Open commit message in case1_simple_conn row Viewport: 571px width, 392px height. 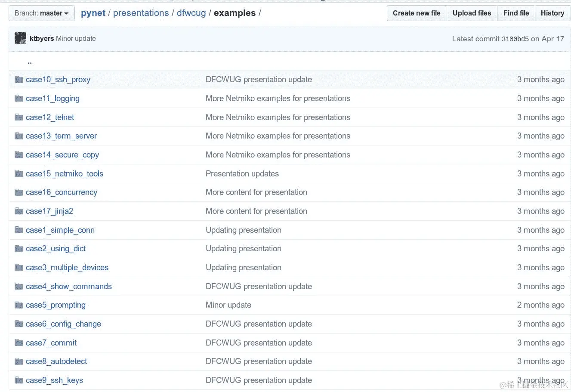(244, 230)
